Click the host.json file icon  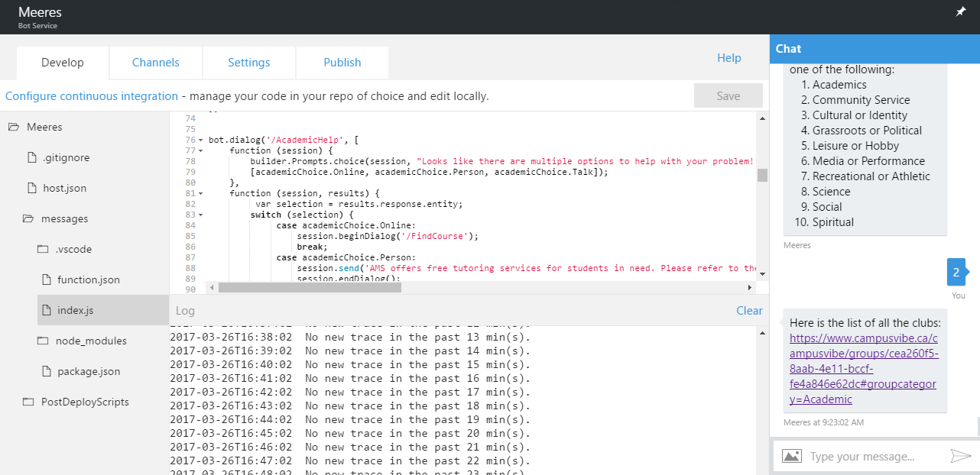pos(31,188)
